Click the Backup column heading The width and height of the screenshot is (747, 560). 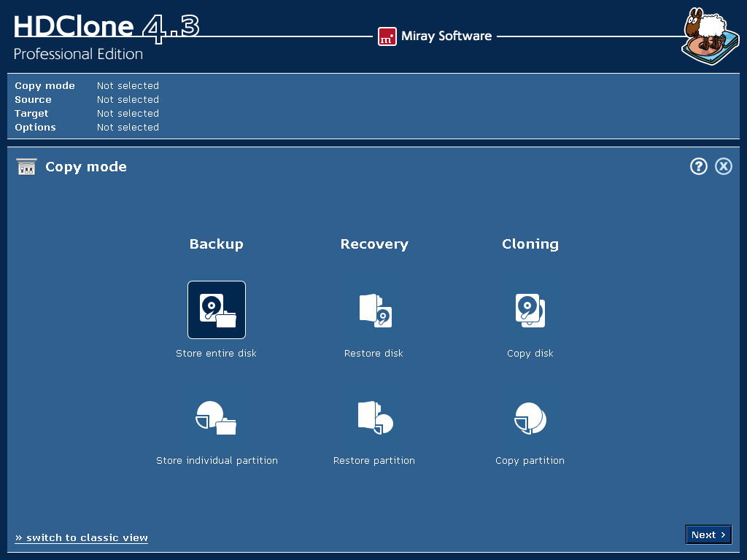[x=217, y=244]
